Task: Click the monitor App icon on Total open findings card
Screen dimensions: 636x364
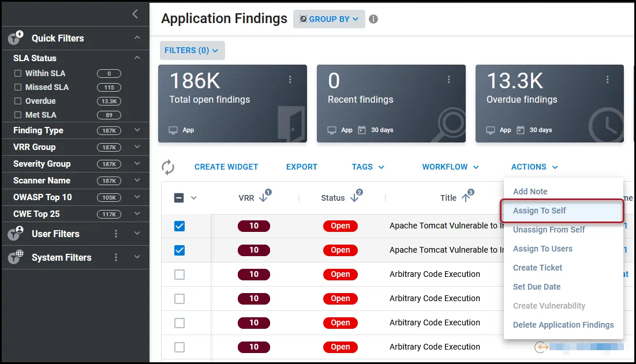Action: [x=173, y=130]
